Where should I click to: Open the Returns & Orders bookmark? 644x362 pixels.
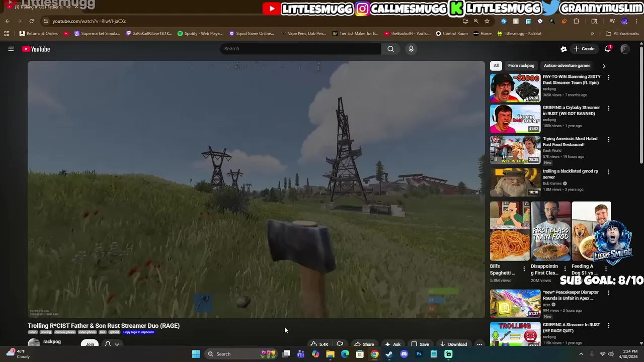tap(39, 34)
